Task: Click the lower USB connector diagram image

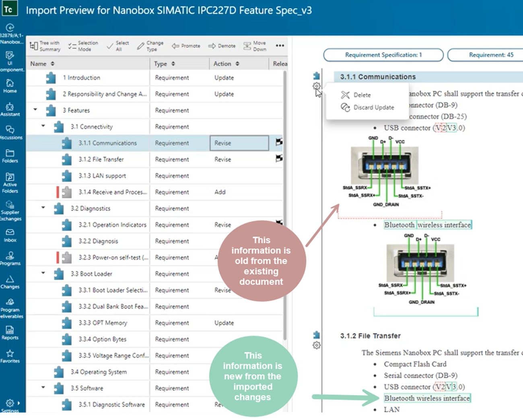Action: click(x=422, y=269)
